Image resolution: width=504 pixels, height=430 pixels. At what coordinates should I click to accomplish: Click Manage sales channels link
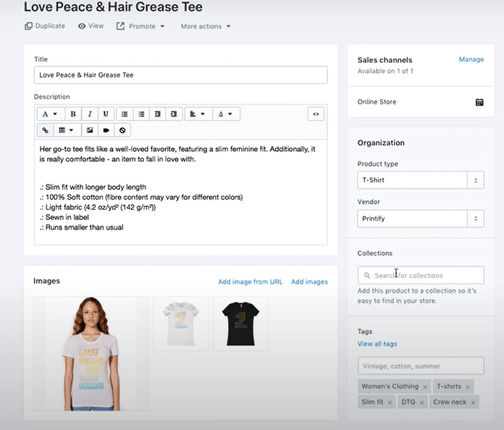(471, 60)
